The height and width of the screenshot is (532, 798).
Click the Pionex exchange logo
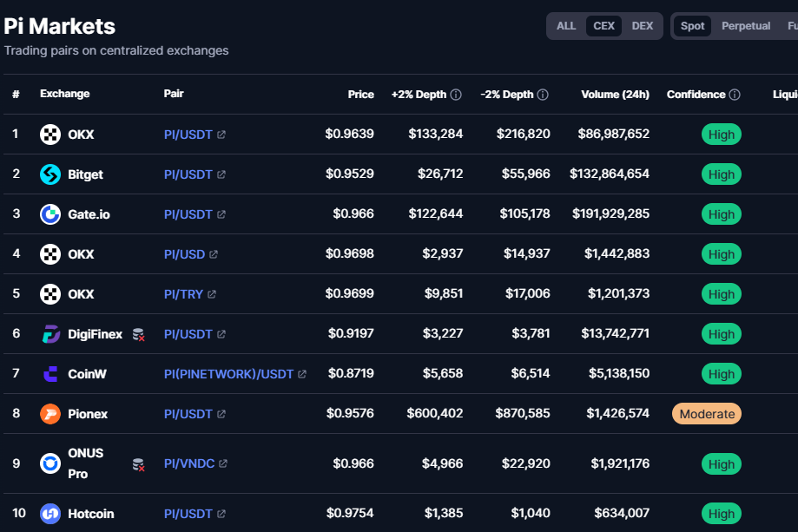50,414
